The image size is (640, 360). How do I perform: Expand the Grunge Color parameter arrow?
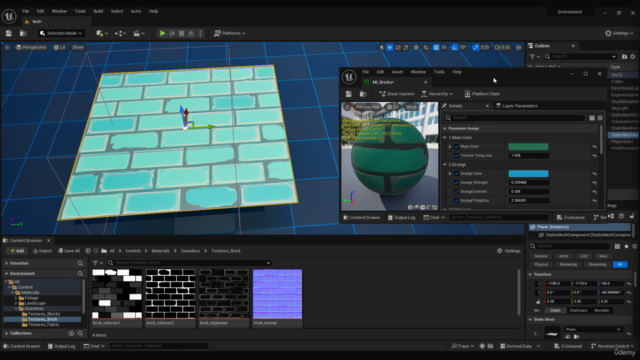pos(450,173)
